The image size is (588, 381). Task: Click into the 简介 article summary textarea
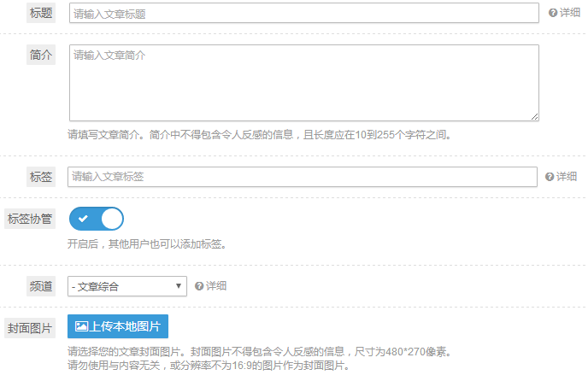pyautogui.click(x=303, y=82)
